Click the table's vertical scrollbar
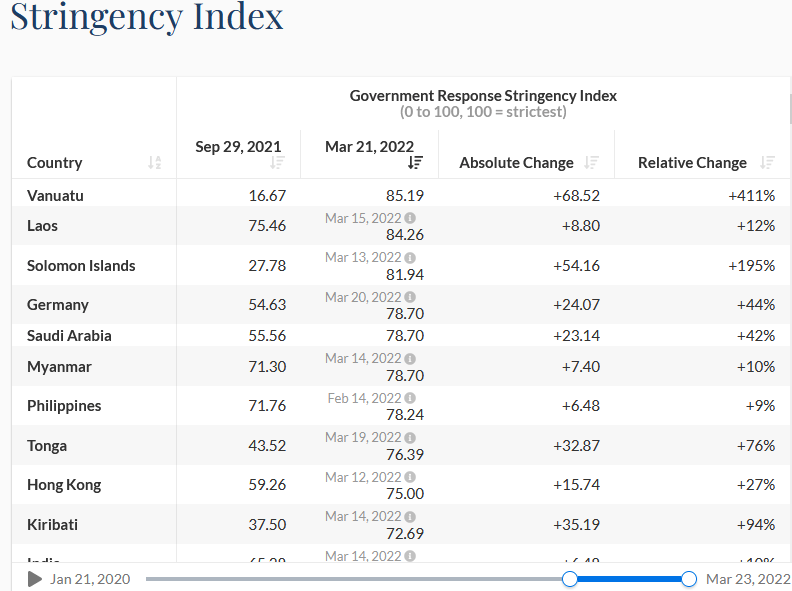Viewport: 792px width, 591px height. click(x=790, y=110)
